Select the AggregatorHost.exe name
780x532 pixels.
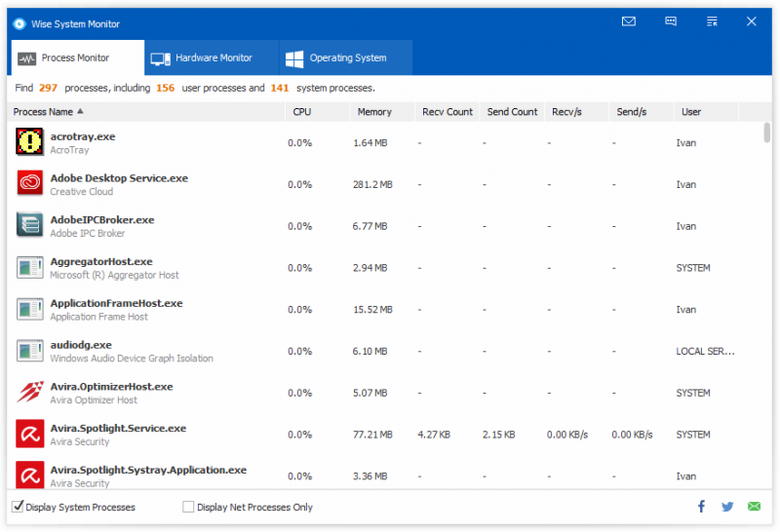101,261
